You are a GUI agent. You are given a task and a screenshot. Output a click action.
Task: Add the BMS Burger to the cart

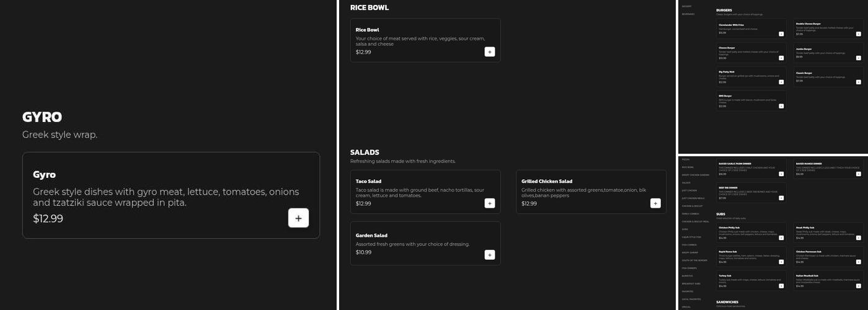point(781,106)
